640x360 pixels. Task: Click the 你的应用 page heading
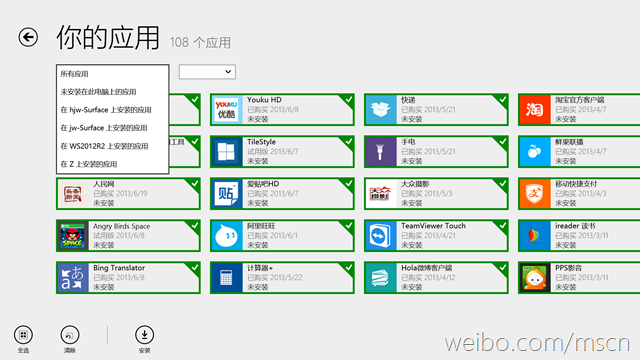(x=108, y=38)
